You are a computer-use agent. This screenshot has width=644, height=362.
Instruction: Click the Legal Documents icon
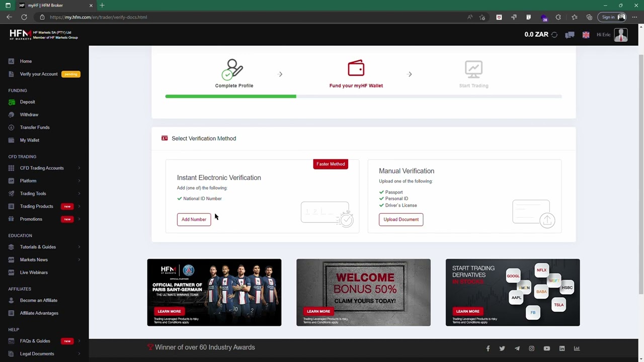11,353
